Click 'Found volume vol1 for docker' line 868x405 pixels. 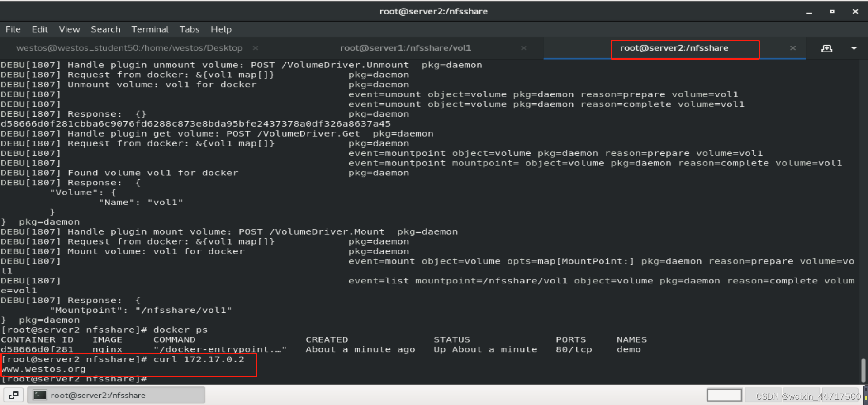[153, 173]
